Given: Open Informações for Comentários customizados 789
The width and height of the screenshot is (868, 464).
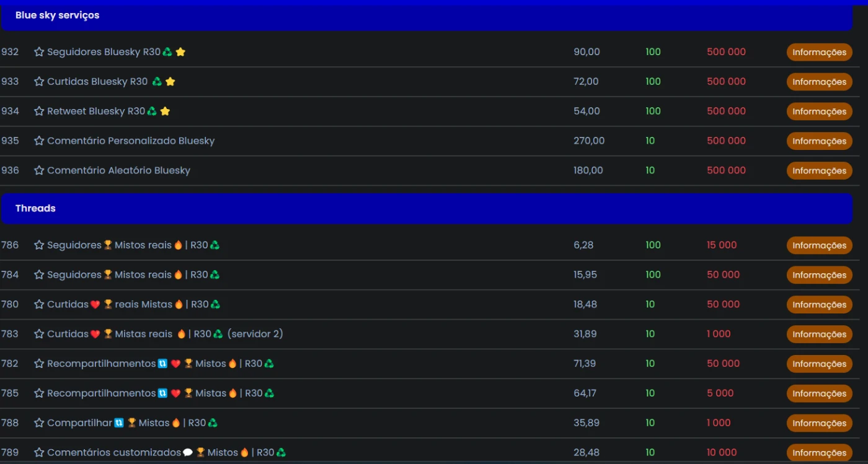Looking at the screenshot, I should pos(819,453).
